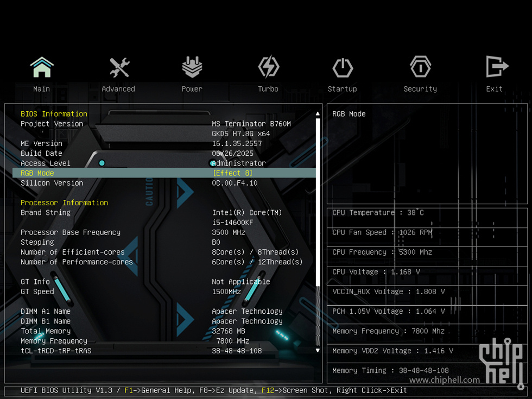Select the Project Version row label

click(52, 124)
